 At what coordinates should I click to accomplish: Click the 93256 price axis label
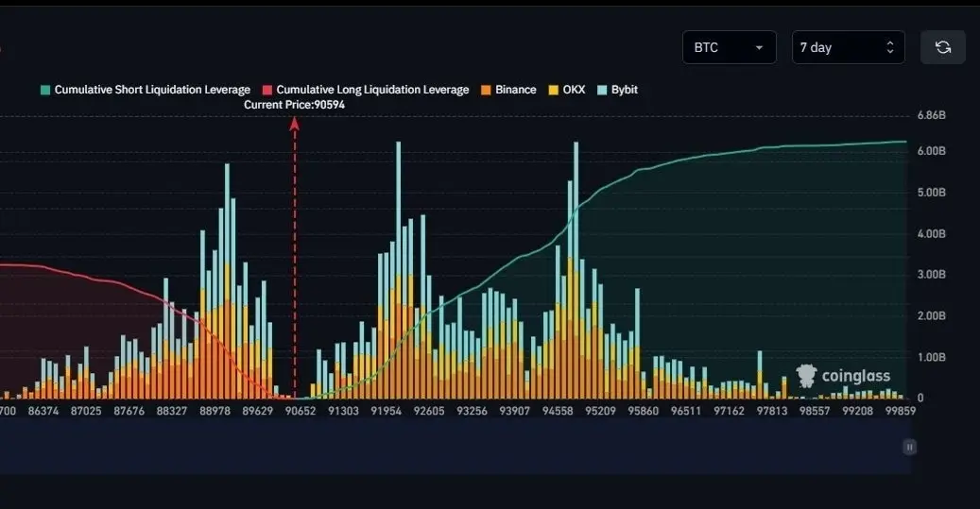coord(472,411)
